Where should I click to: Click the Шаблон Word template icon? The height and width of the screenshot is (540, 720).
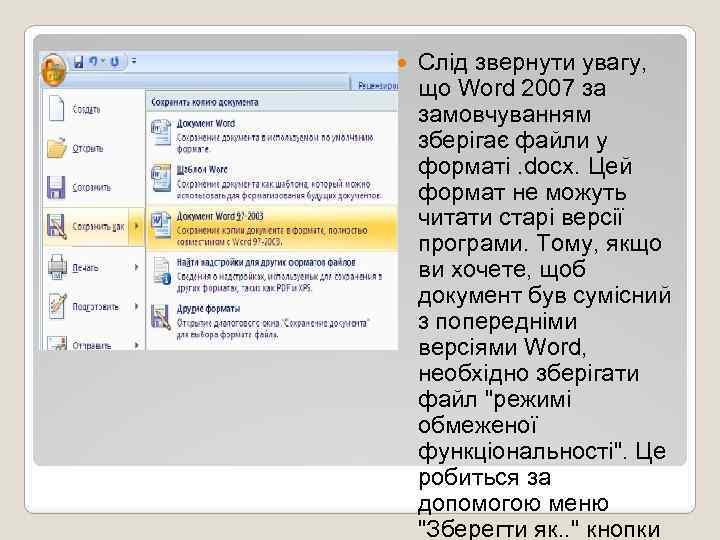(x=161, y=178)
